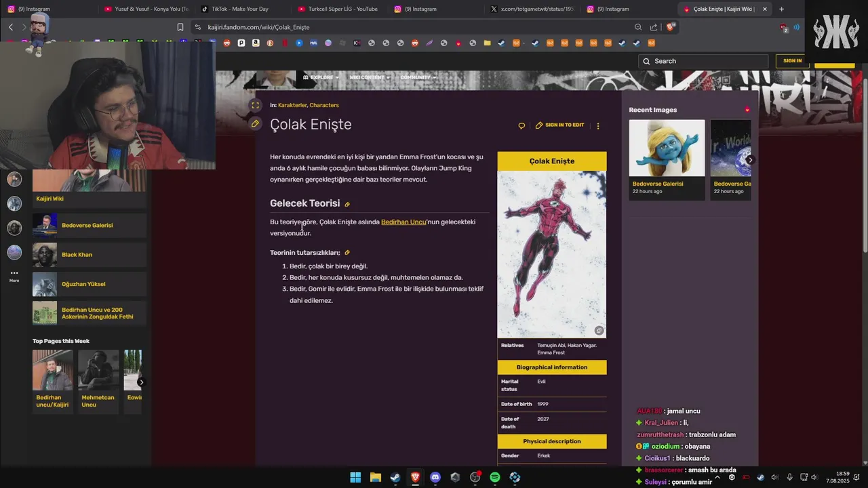The width and height of the screenshot is (868, 488).
Task: Click the search magnifier icon in wiki header
Action: coord(646,61)
